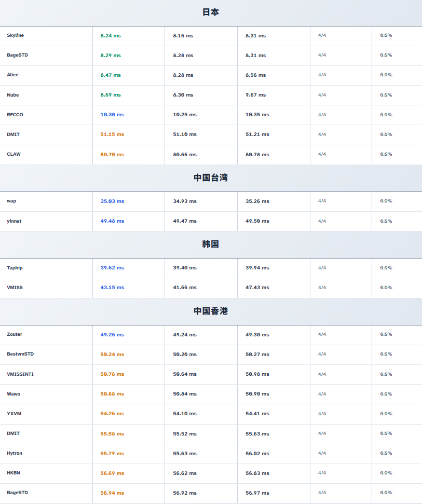Select the HKBN provider name
The height and width of the screenshot is (504, 422).
[13, 473]
